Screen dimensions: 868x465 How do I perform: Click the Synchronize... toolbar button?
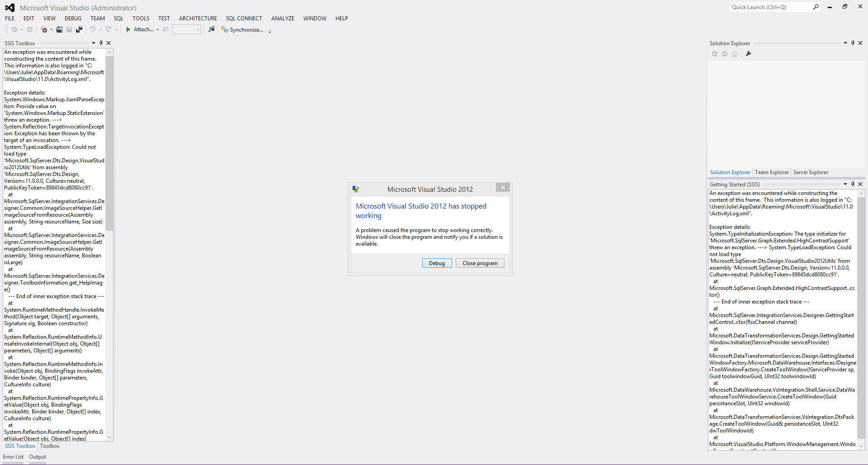click(x=242, y=30)
